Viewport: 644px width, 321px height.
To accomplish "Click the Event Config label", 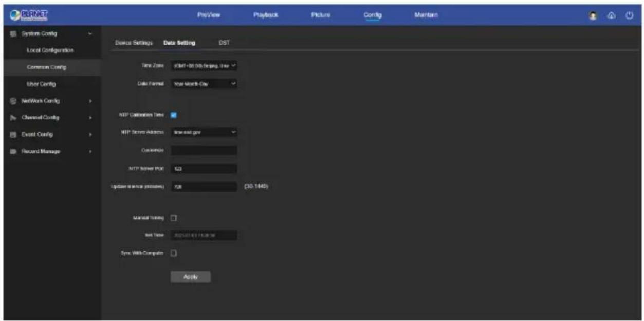I will pos(37,134).
